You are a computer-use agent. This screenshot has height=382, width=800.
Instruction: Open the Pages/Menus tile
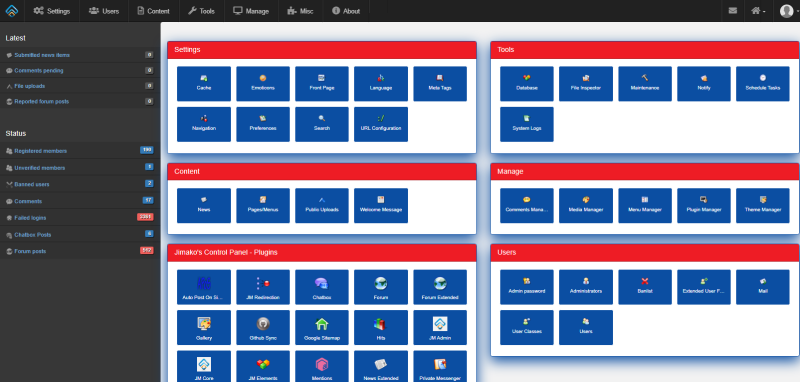(263, 206)
